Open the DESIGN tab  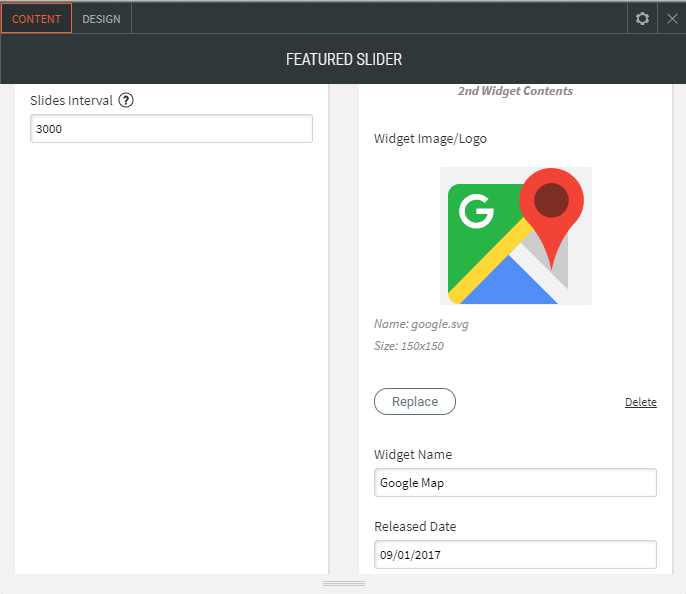click(x=101, y=19)
